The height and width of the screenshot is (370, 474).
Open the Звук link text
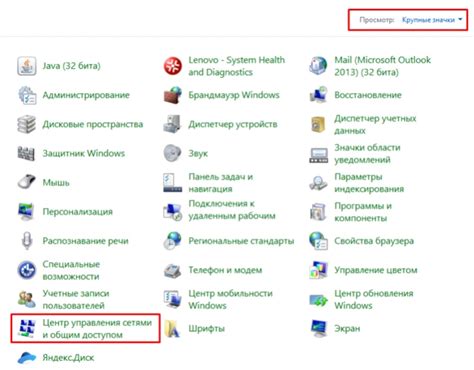coord(198,154)
